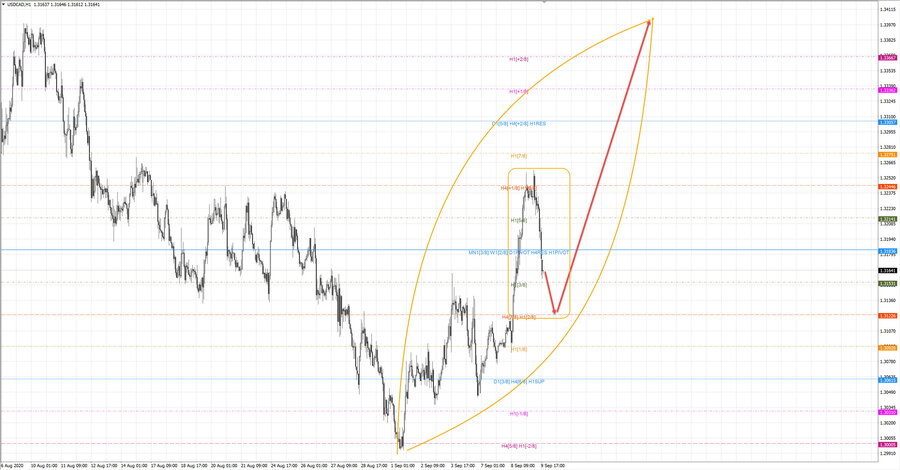Click the 1.30490 price scale value
The height and width of the screenshot is (470, 900).
(x=889, y=392)
